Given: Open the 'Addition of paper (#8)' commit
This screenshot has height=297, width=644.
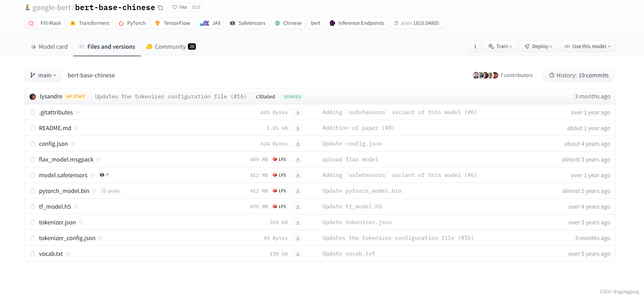Looking at the screenshot, I should 358,128.
